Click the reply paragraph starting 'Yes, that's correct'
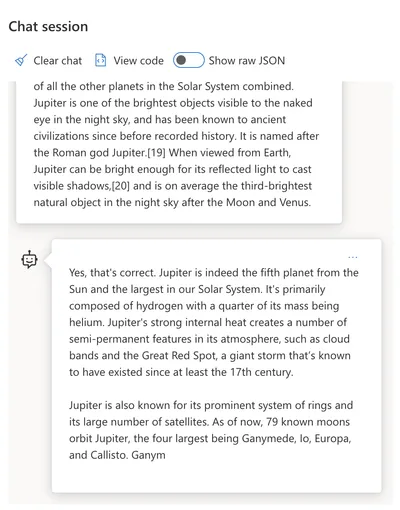The width and height of the screenshot is (400, 510). [214, 322]
